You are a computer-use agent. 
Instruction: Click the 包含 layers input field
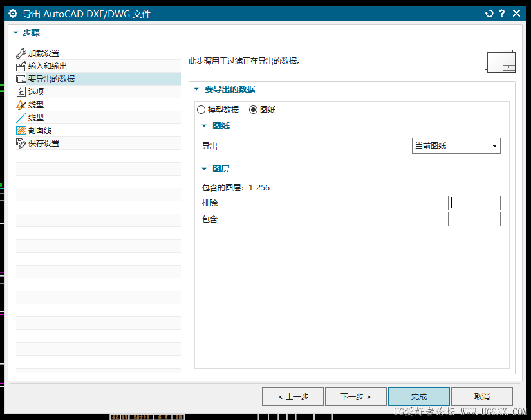coord(474,219)
